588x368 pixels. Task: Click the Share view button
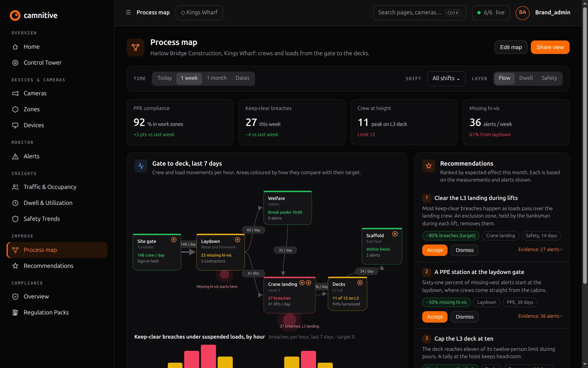[550, 47]
